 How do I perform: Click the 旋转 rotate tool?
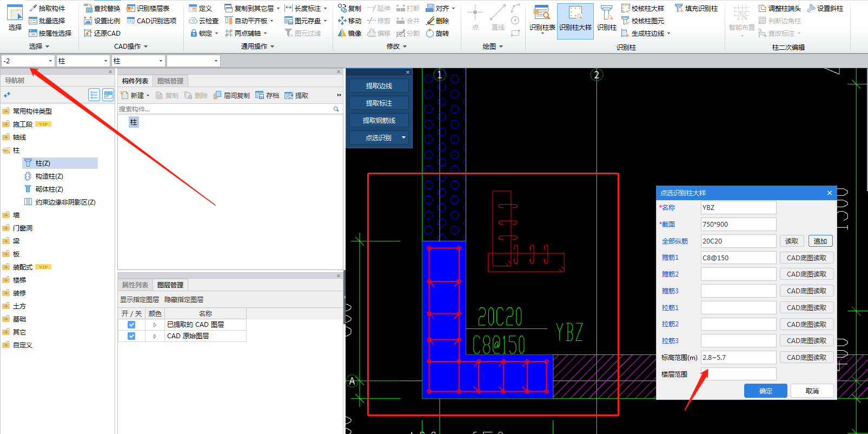point(438,33)
